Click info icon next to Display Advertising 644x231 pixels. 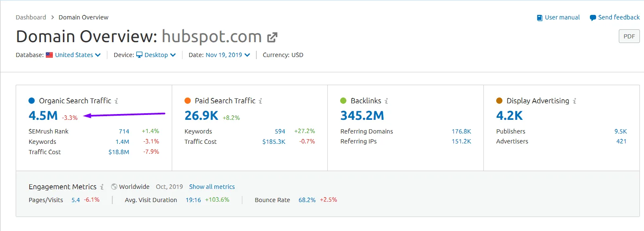(x=574, y=101)
